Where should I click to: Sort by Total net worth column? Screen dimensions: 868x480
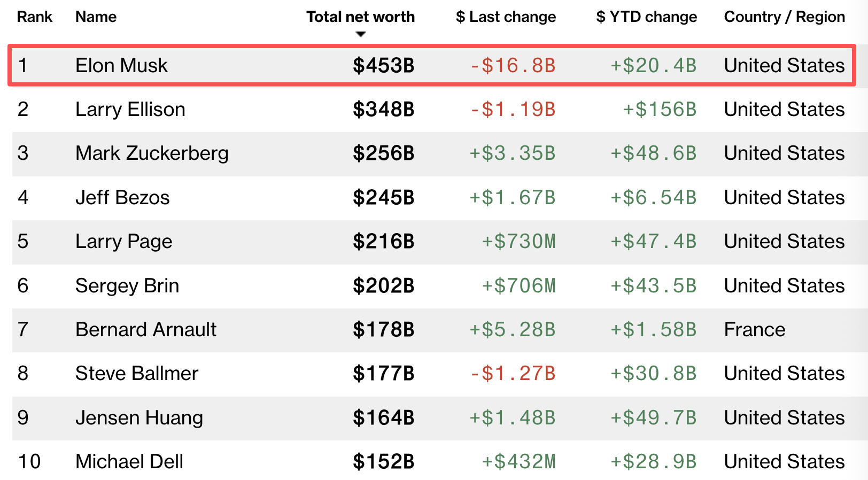pyautogui.click(x=360, y=17)
